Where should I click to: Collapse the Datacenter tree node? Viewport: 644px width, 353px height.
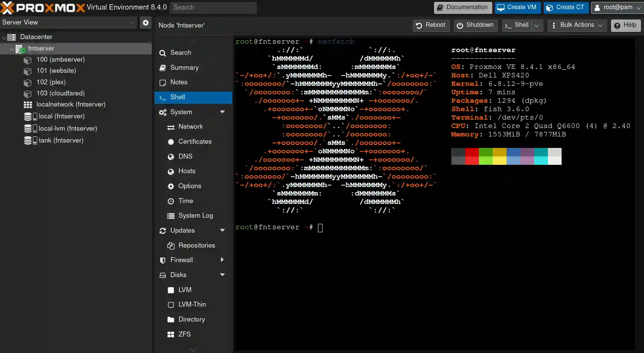[4, 37]
